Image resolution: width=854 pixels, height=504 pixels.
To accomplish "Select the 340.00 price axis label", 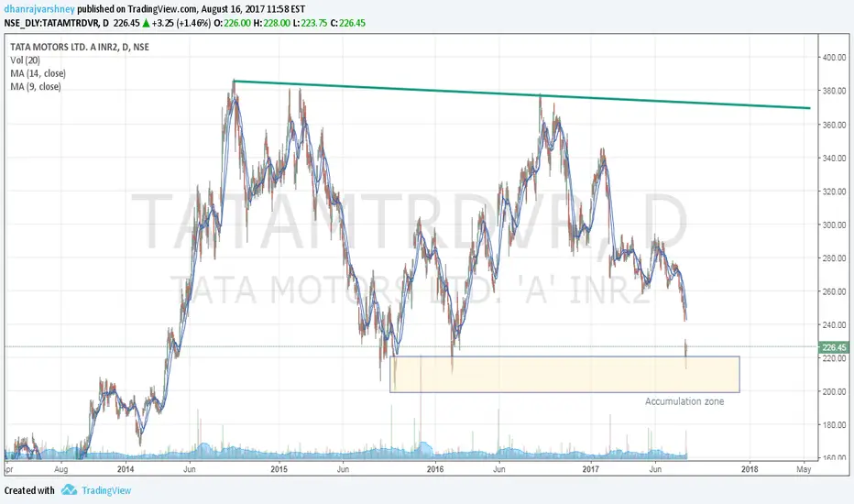I will tap(835, 158).
